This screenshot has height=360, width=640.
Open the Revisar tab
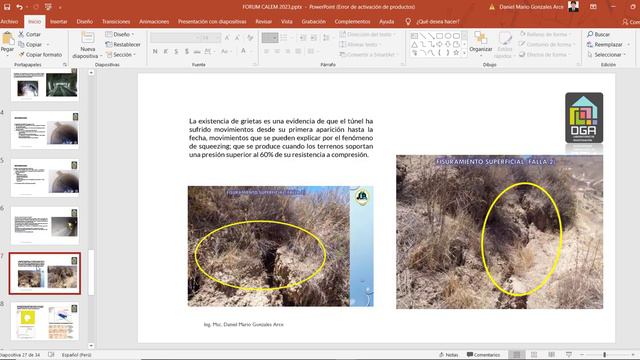[264, 22]
